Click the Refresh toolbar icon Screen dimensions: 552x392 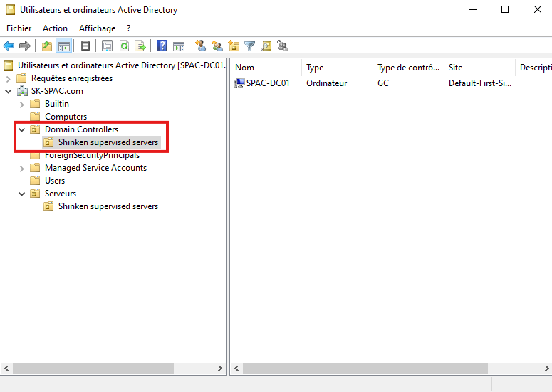[124, 46]
